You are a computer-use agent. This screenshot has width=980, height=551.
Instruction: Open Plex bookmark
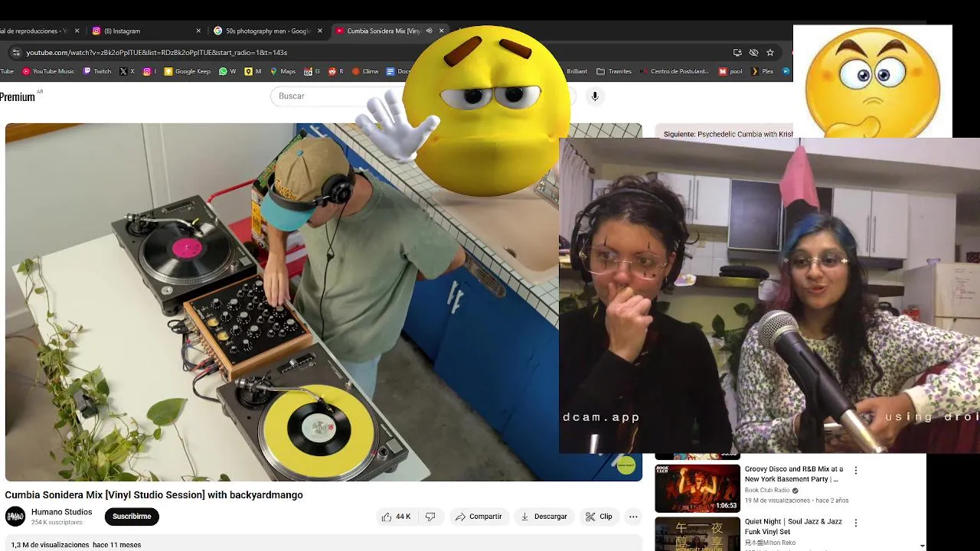coord(763,71)
